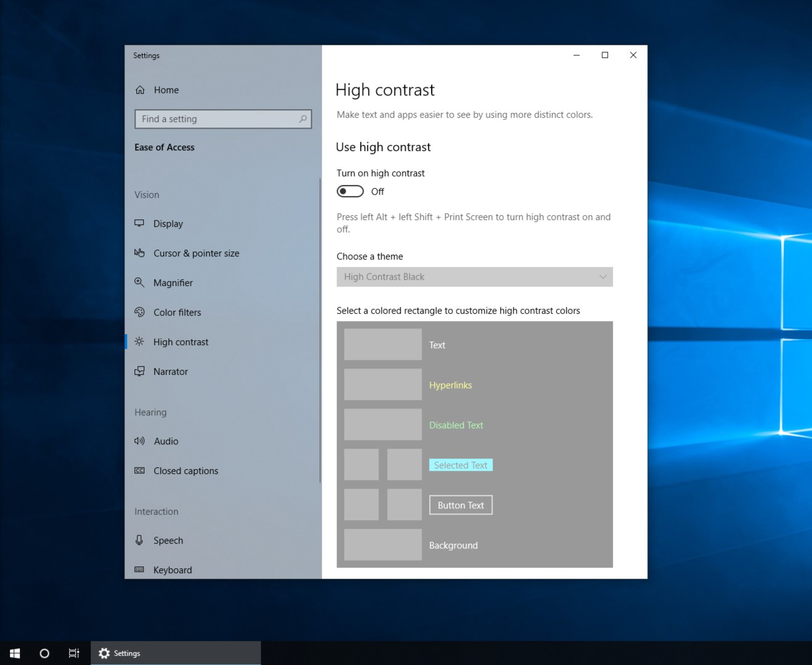Select the High contrast sidebar item
The width and height of the screenshot is (812, 665).
point(181,342)
